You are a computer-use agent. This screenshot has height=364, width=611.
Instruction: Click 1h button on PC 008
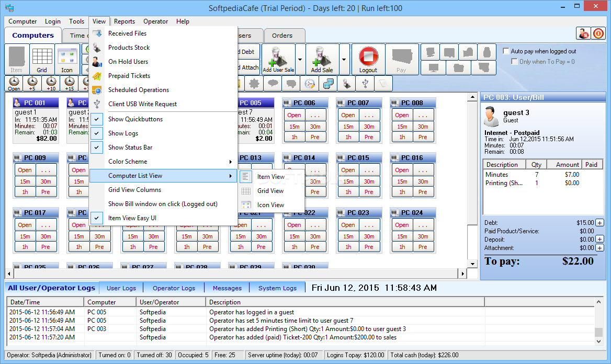[402, 137]
